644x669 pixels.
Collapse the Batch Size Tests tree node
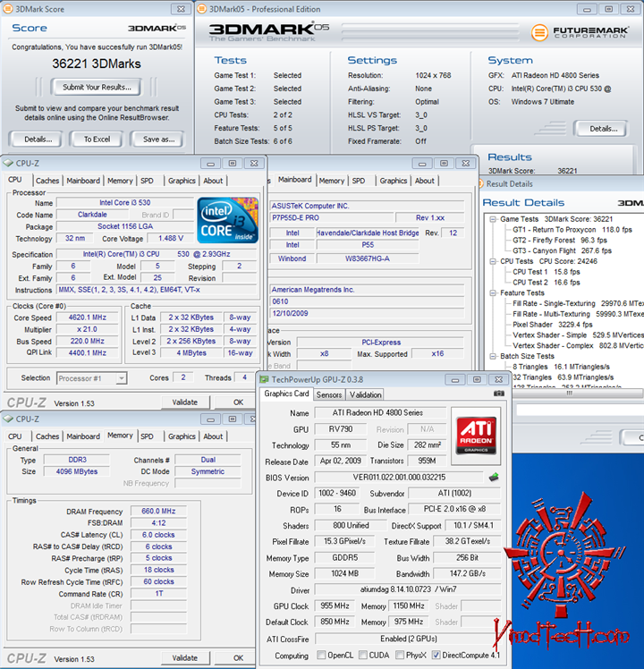pos(493,356)
